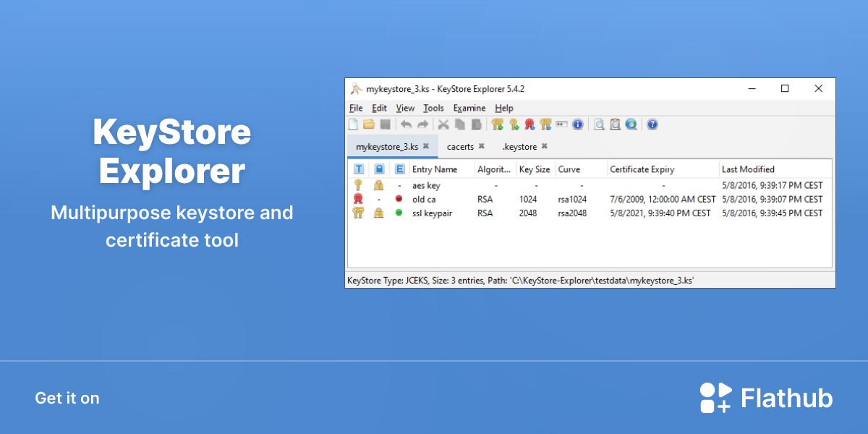This screenshot has width=868, height=434.
Task: Select the 'ssl keypair' entry name
Action: click(432, 213)
